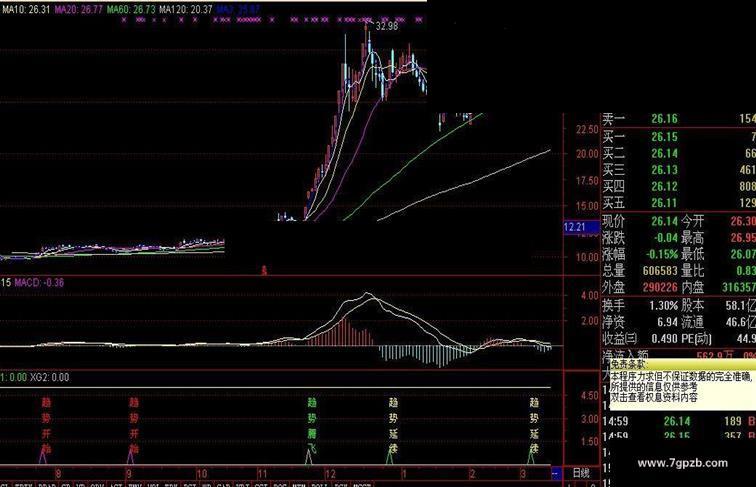Click the 内盘 316357 value
This screenshot has height=487, width=756.
(x=739, y=287)
